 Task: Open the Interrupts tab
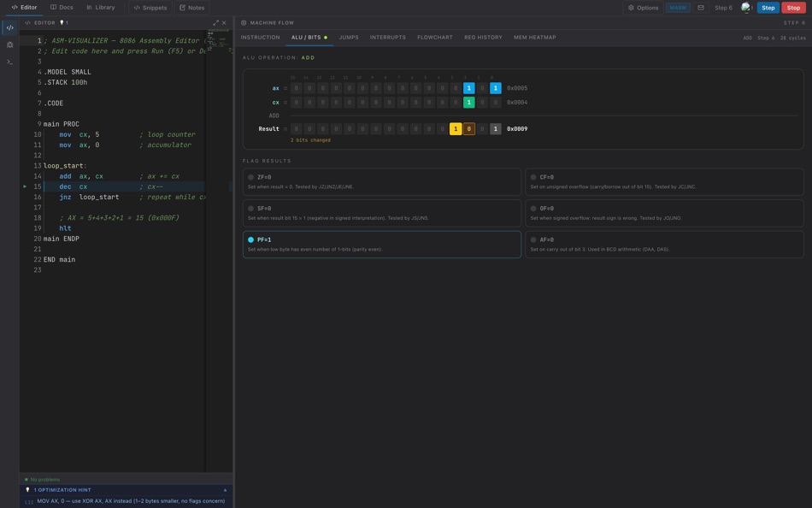pos(387,38)
